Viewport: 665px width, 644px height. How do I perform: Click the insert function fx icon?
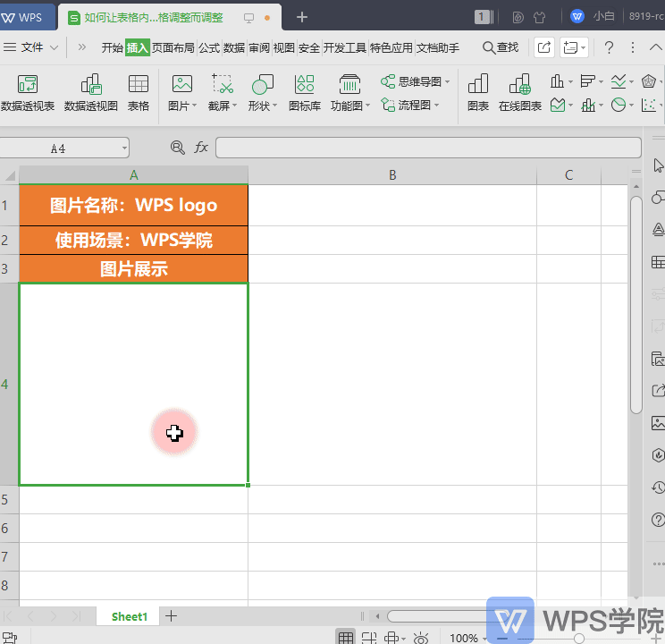click(x=201, y=148)
